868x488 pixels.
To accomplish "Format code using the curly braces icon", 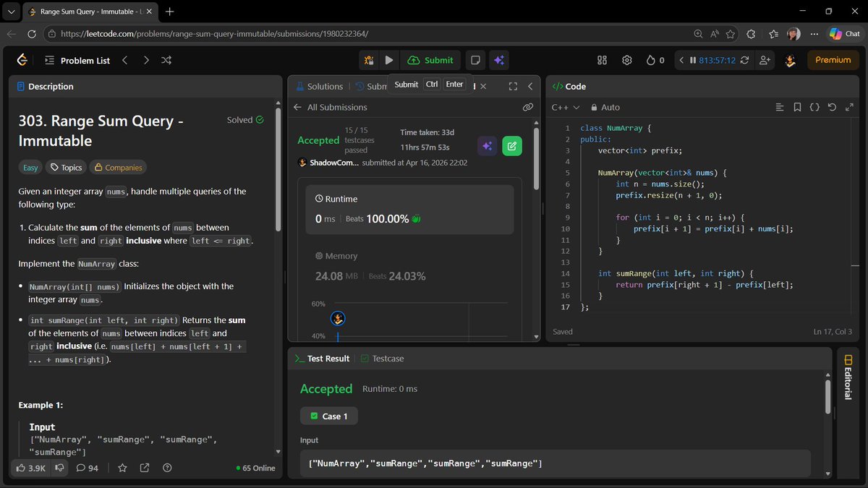I will 814,106.
